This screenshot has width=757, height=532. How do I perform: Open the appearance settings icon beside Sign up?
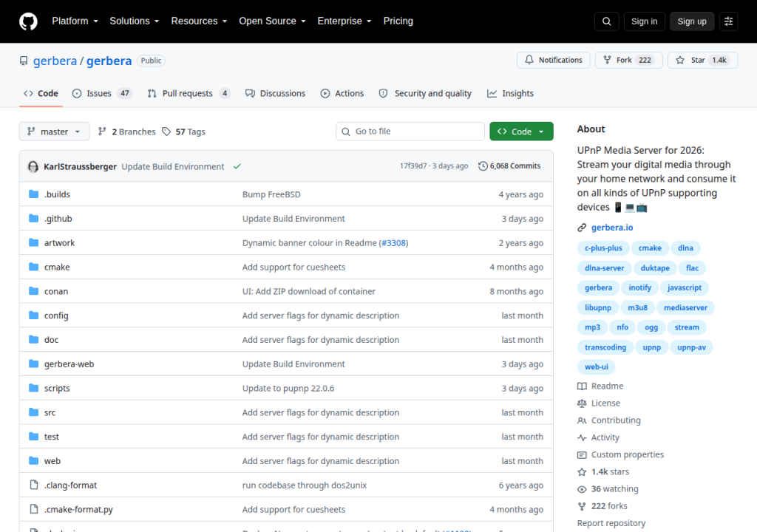click(728, 21)
